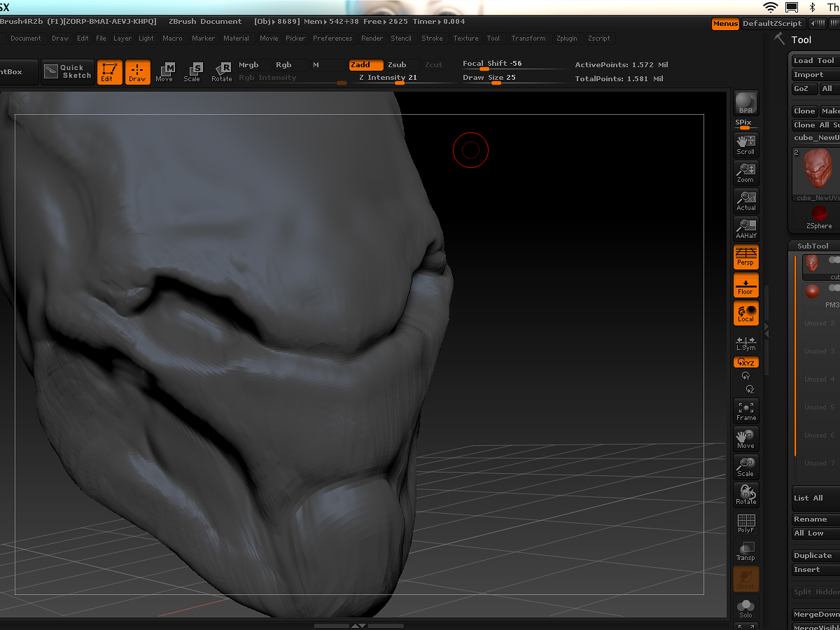Click the Quick Sketch button
Screen dimensions: 840x630
[67, 71]
